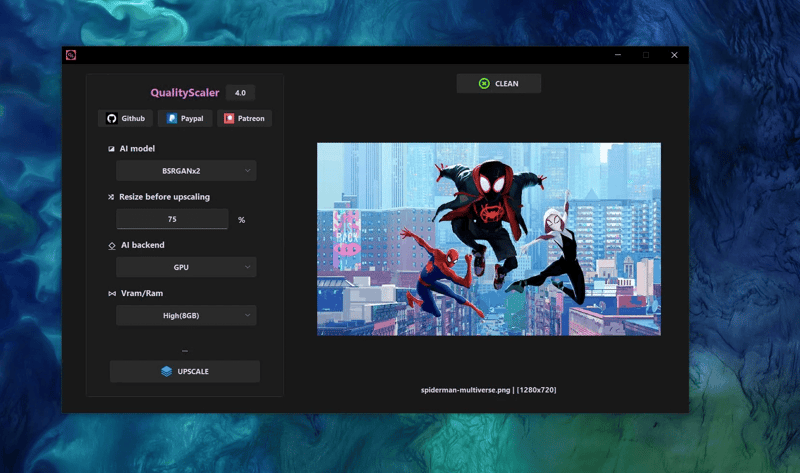Click the red Patreon icon
Screen dimensions: 800x473
coord(229,118)
